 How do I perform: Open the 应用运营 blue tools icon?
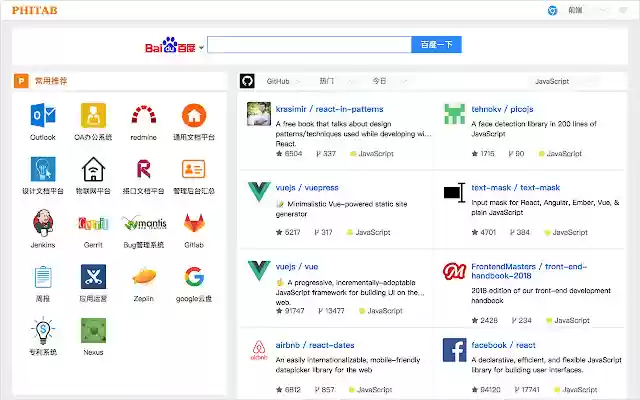93,277
